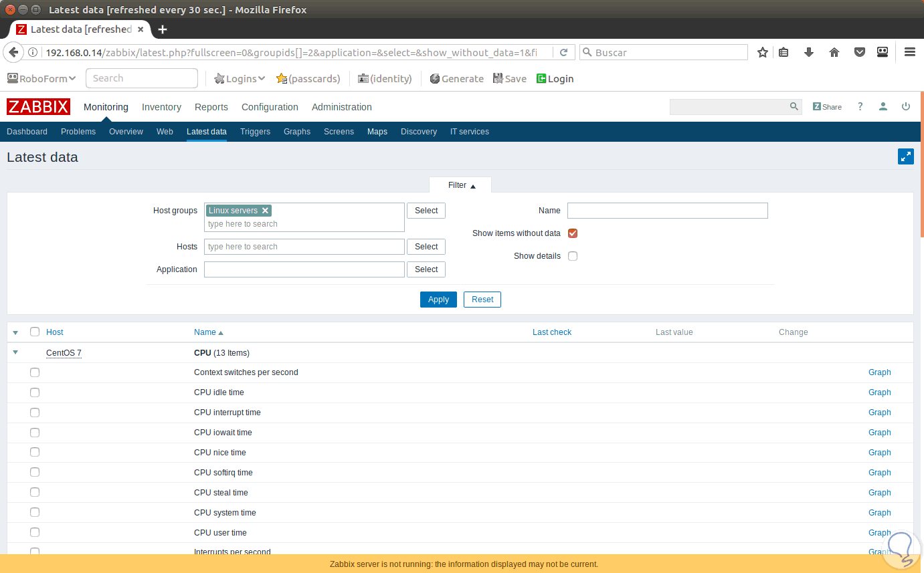Image resolution: width=924 pixels, height=573 pixels.
Task: Collapse all hosts with header arrow
Action: click(15, 332)
